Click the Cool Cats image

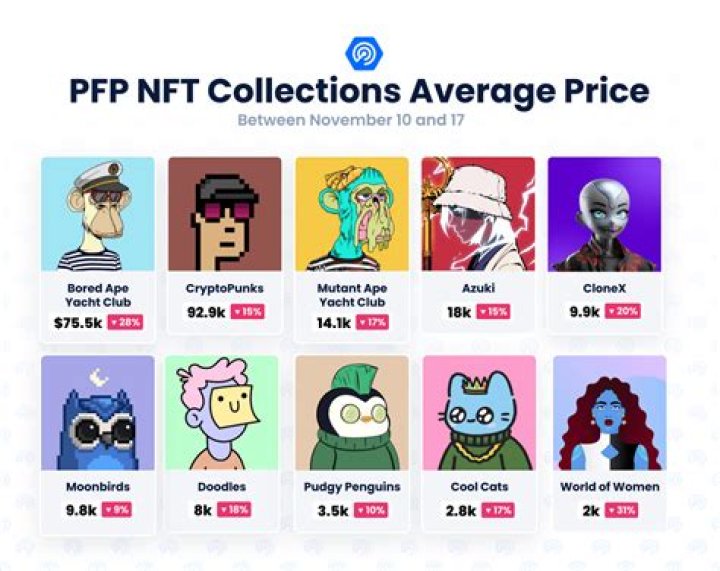[x=478, y=412]
